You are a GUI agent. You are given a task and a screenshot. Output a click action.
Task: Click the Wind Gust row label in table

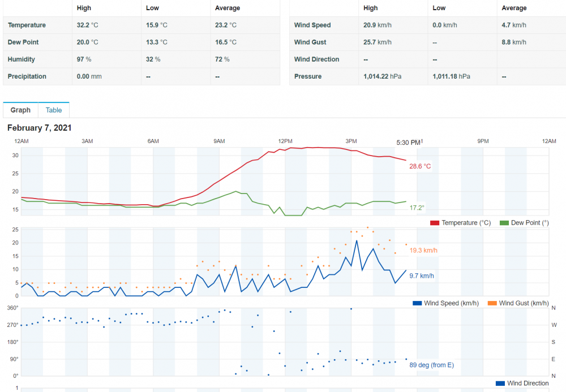(310, 42)
